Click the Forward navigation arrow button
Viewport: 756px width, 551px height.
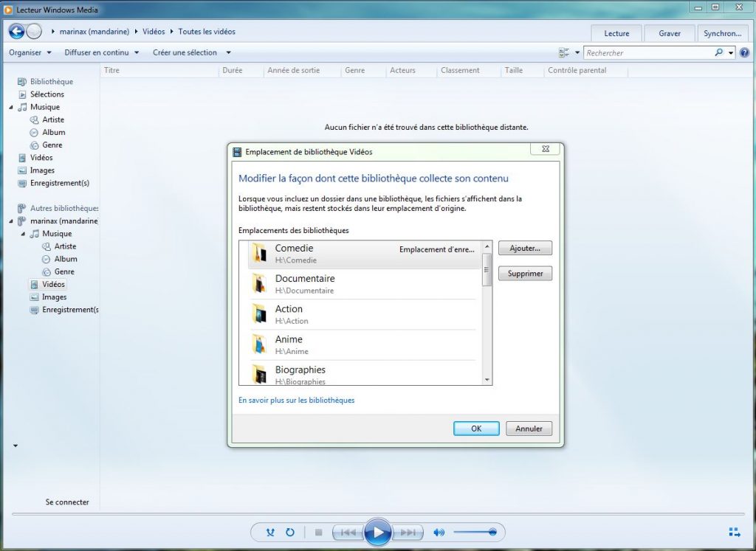(x=34, y=32)
